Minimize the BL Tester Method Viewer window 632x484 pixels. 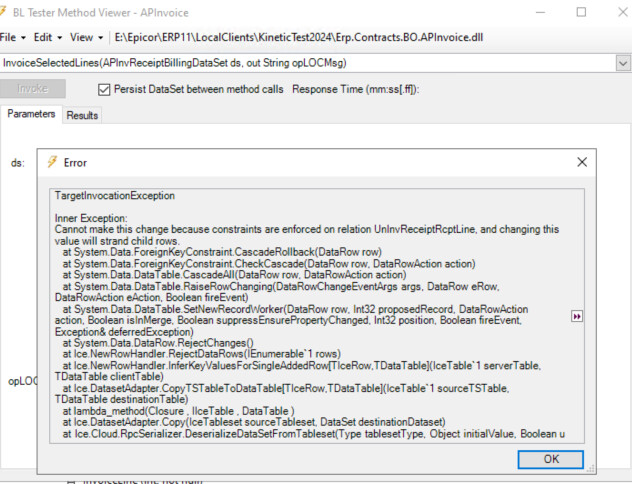pos(540,12)
